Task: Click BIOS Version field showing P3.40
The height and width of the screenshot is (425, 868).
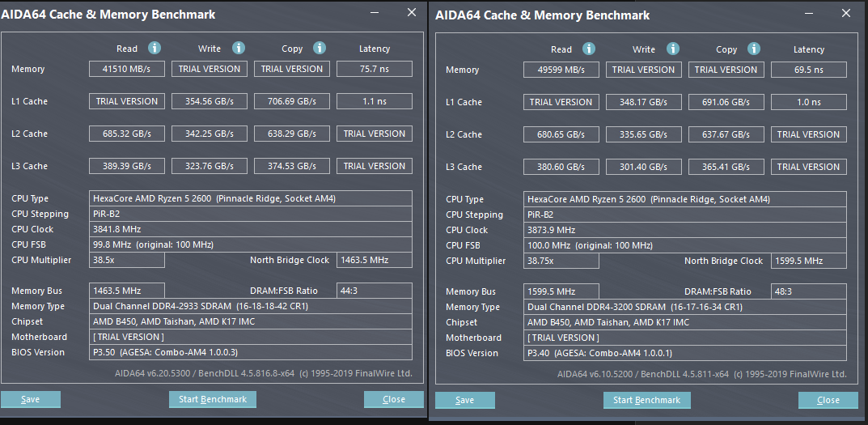Action: coord(684,353)
